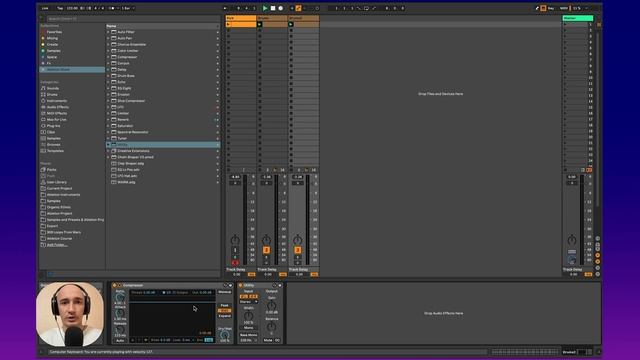This screenshot has width=640, height=360.
Task: Click the transport Stop button
Action: pyautogui.click(x=273, y=8)
